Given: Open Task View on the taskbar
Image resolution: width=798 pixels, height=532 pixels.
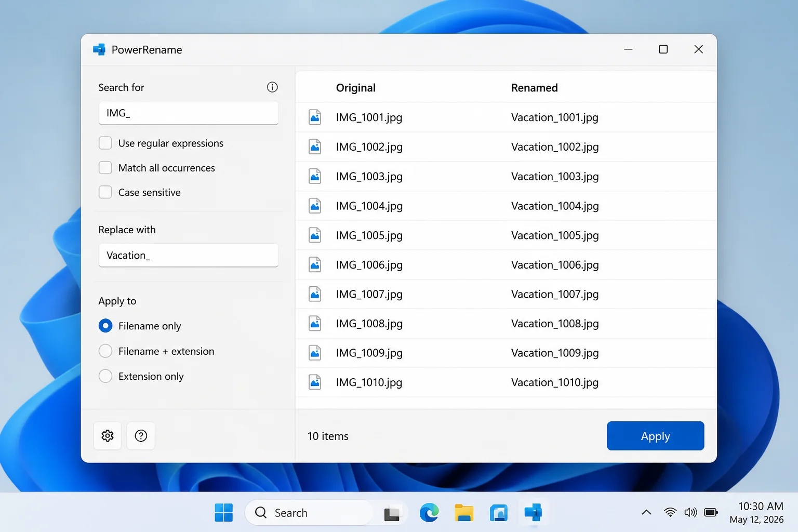Looking at the screenshot, I should pos(392,513).
